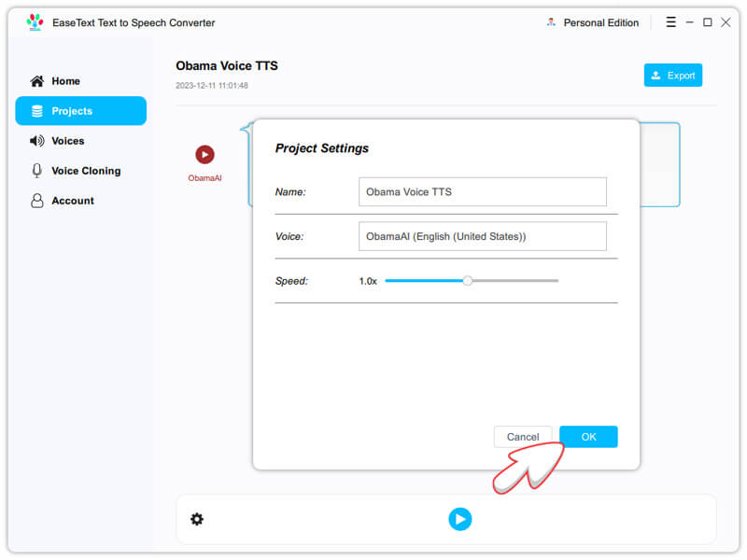
Task: Click the Voice Cloning microphone icon
Action: click(x=37, y=171)
